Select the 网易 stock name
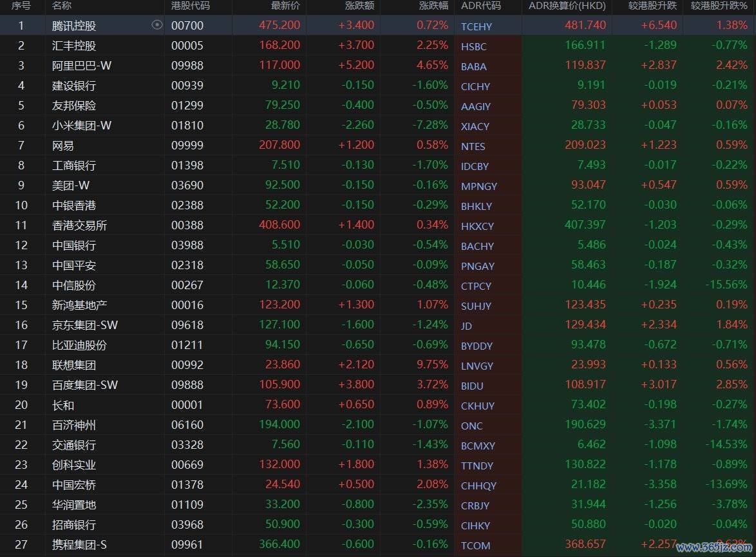756x557 pixels. pos(62,146)
